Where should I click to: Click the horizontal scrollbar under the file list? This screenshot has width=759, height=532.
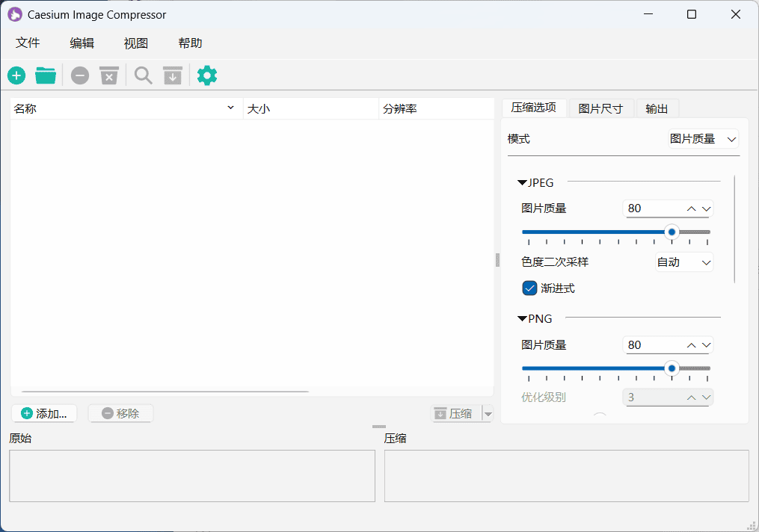165,392
